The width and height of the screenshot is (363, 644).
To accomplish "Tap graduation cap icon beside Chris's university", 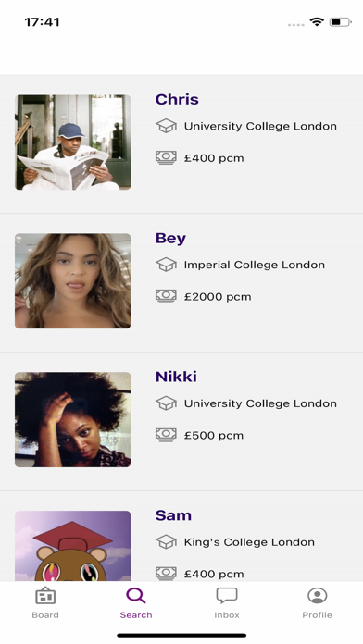I will pyautogui.click(x=166, y=126).
